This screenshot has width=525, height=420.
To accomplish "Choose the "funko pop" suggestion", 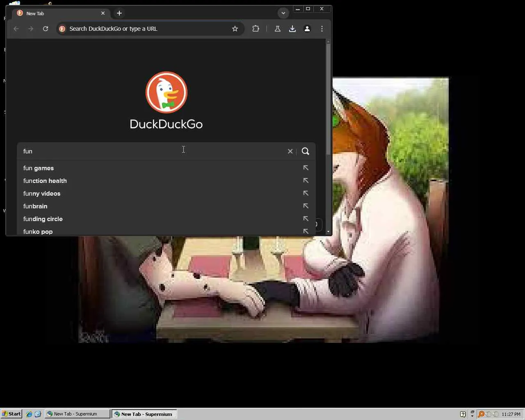I will click(166, 231).
